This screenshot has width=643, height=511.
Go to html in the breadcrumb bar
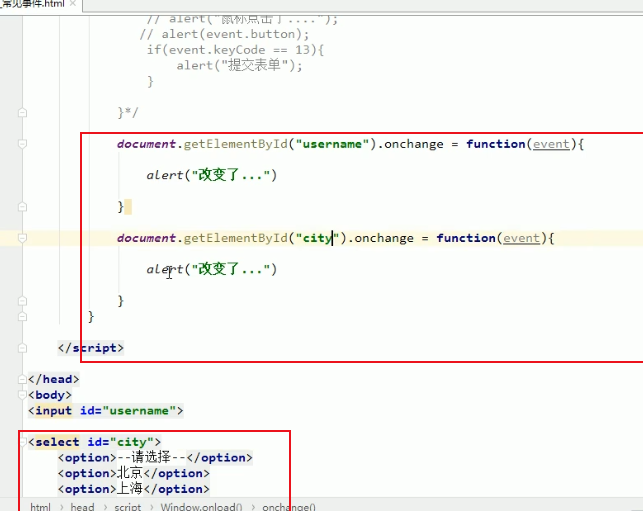(x=40, y=506)
